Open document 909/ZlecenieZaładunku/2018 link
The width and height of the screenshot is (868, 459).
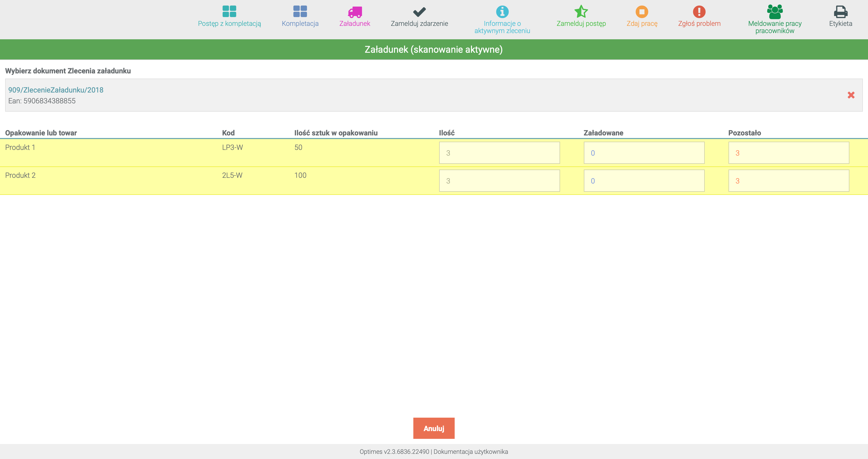tap(56, 90)
